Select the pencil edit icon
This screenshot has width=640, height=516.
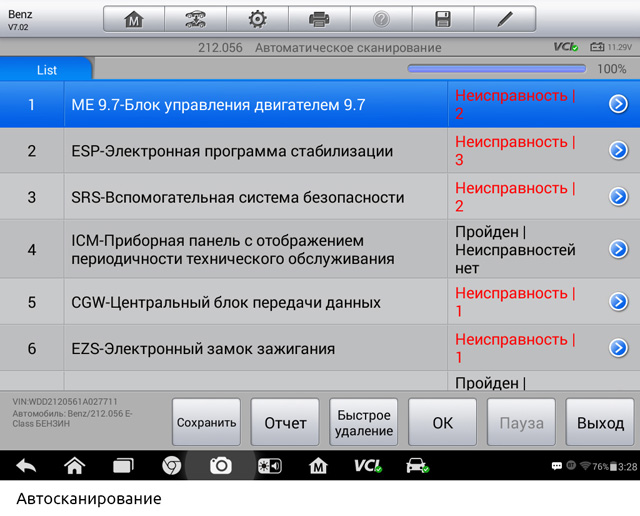[x=505, y=19]
